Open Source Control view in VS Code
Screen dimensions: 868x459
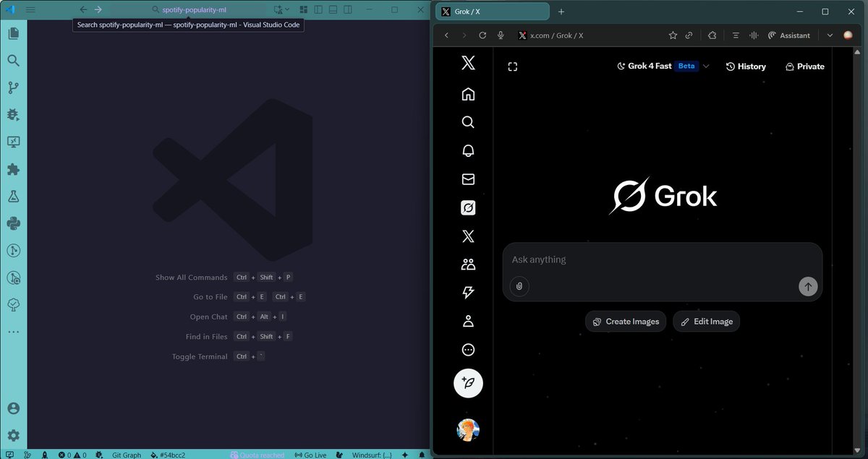point(13,87)
